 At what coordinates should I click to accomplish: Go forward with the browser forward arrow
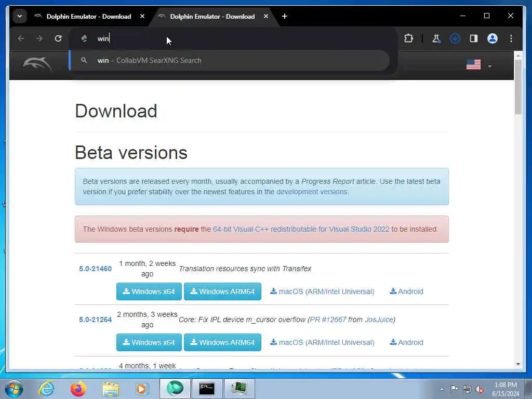pyautogui.click(x=39, y=38)
